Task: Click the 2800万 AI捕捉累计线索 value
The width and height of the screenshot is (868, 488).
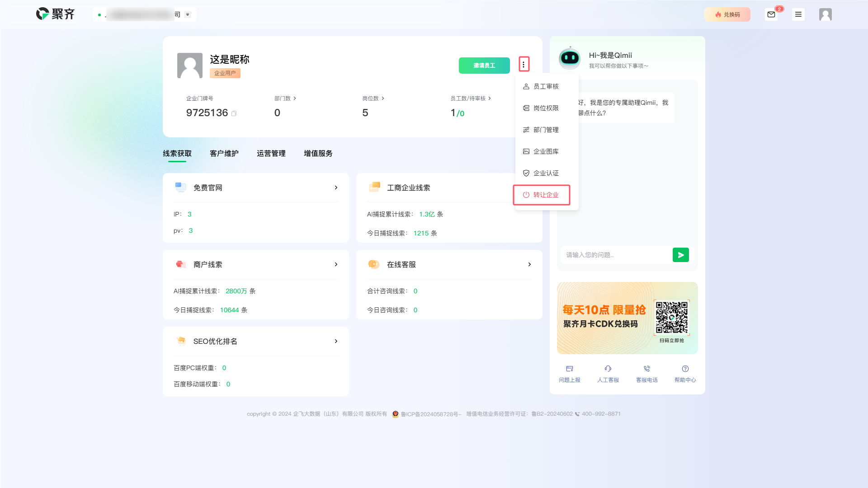Action: coord(236,291)
